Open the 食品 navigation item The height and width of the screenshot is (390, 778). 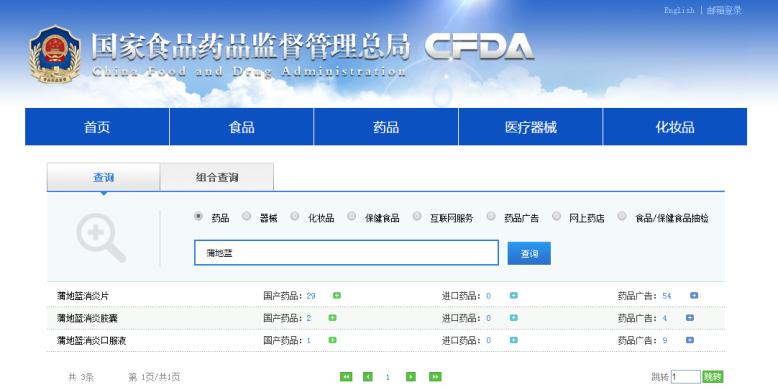tap(242, 127)
